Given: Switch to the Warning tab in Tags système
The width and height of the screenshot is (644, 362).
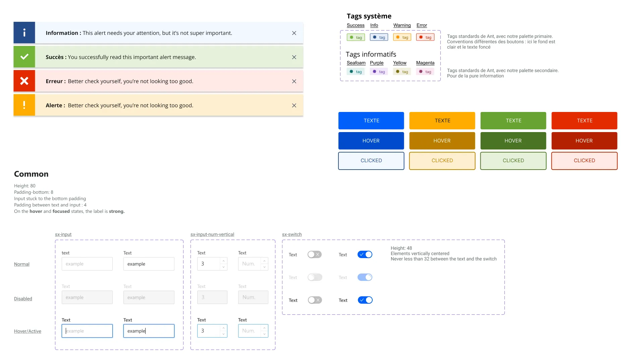Looking at the screenshot, I should click(401, 25).
